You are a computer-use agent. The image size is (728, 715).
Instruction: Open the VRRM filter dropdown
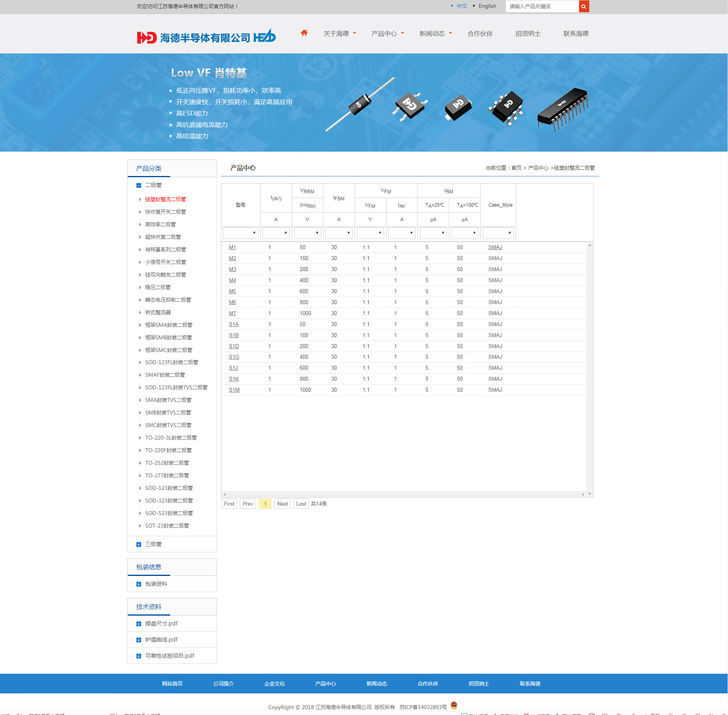coord(307,233)
